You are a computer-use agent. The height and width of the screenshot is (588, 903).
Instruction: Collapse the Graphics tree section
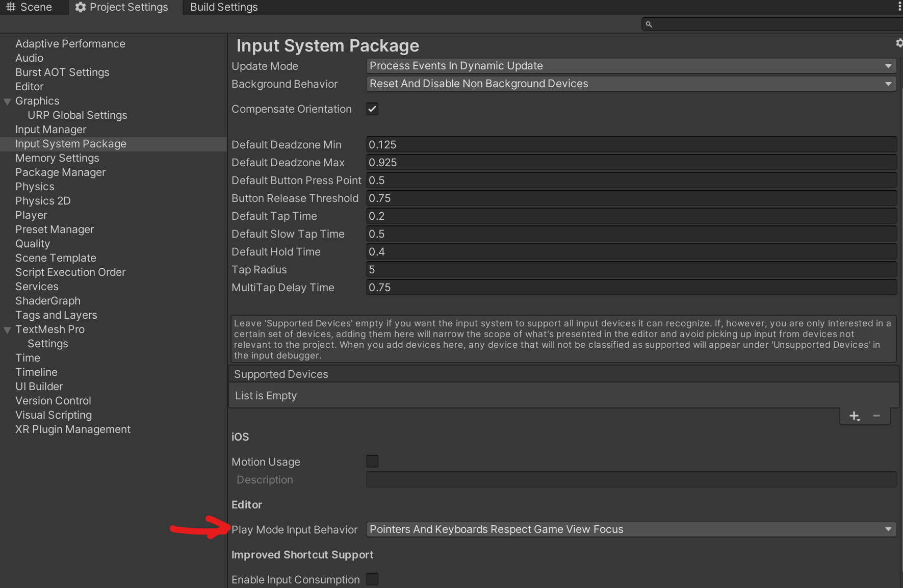click(x=8, y=101)
